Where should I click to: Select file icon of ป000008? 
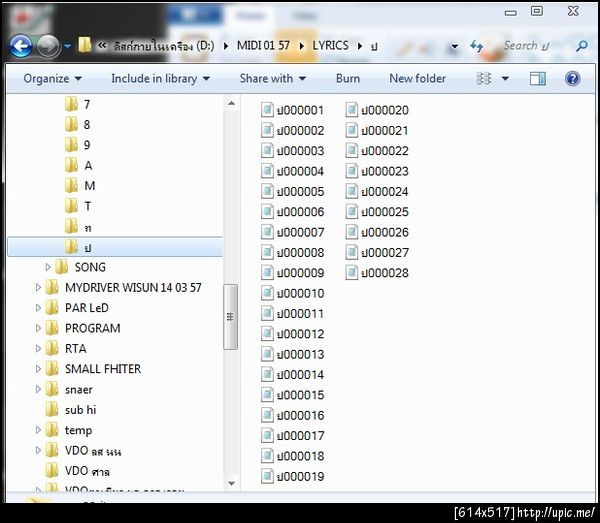coord(267,252)
